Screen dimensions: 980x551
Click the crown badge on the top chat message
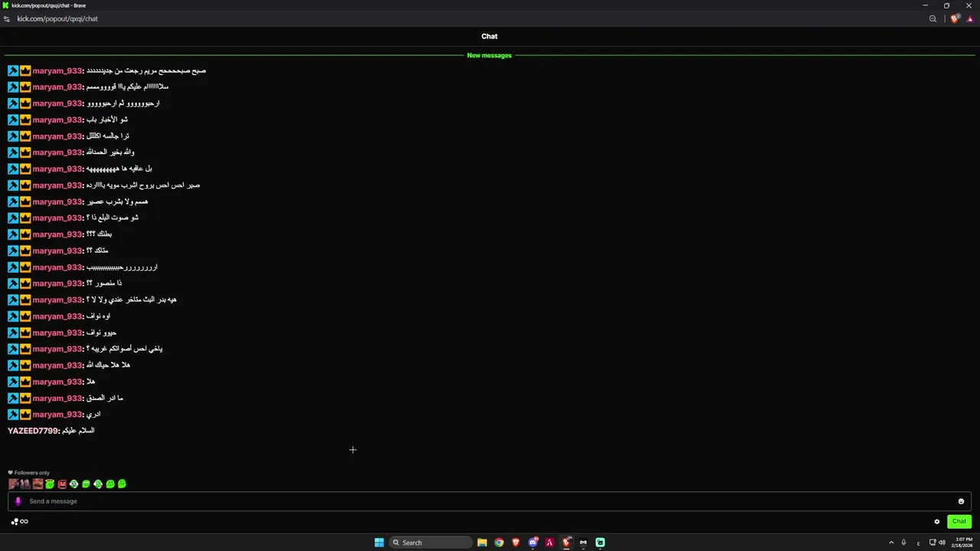coord(25,70)
